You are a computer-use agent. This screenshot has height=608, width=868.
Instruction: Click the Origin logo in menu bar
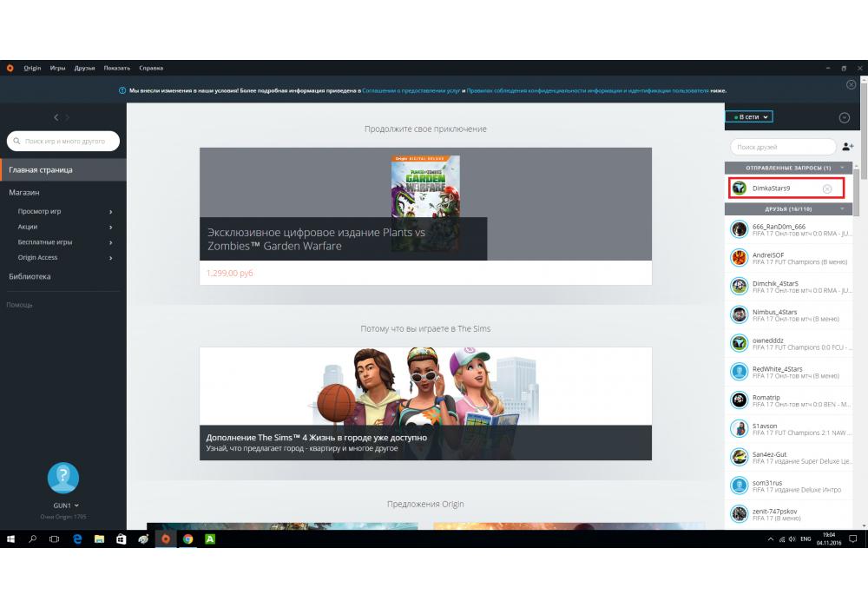coord(10,68)
